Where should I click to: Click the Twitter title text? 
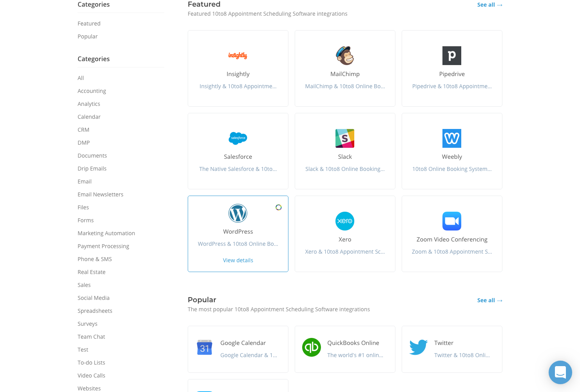(444, 343)
